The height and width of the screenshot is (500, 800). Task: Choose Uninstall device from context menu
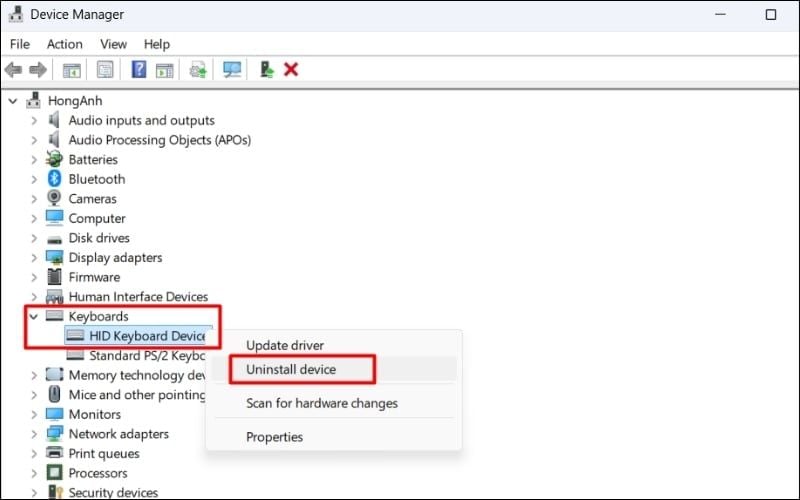pyautogui.click(x=334, y=369)
